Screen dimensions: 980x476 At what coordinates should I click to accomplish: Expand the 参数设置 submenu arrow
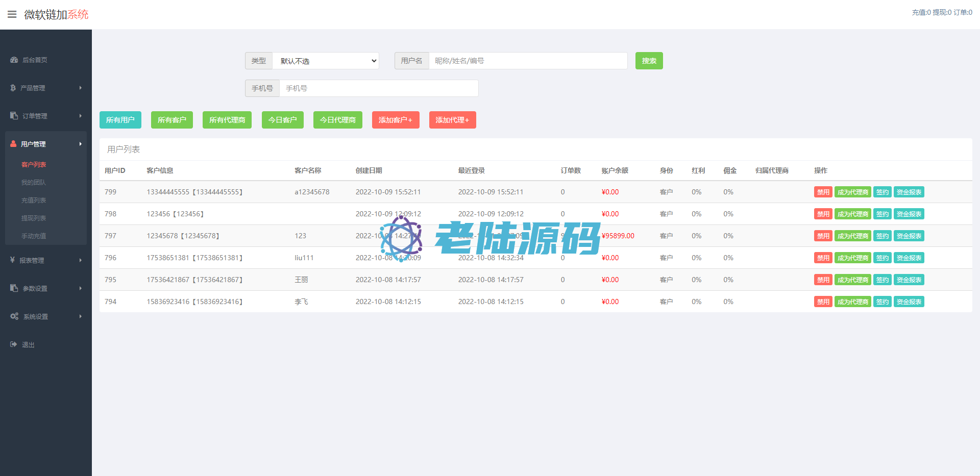[81, 288]
